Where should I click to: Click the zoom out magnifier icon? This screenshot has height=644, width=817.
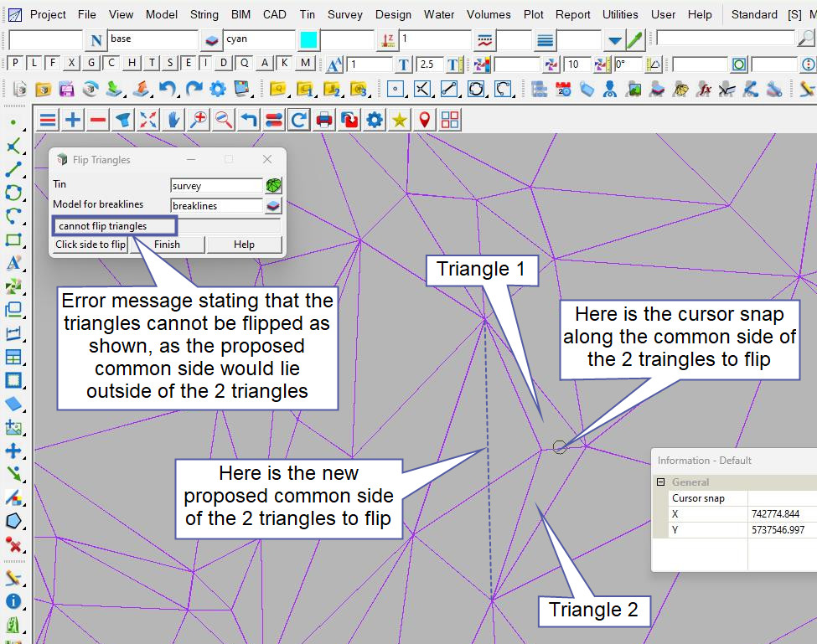pos(224,121)
